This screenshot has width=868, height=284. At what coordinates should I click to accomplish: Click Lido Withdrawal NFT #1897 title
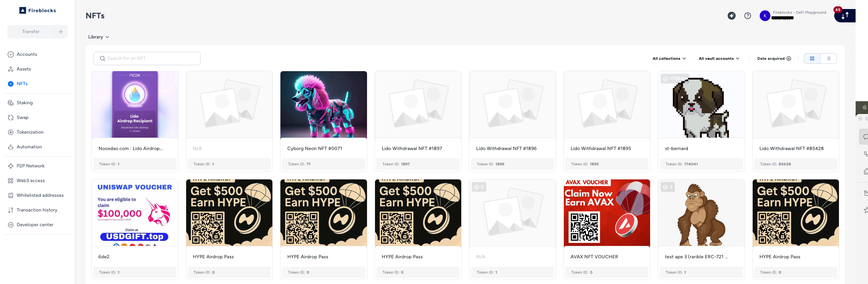click(x=412, y=149)
